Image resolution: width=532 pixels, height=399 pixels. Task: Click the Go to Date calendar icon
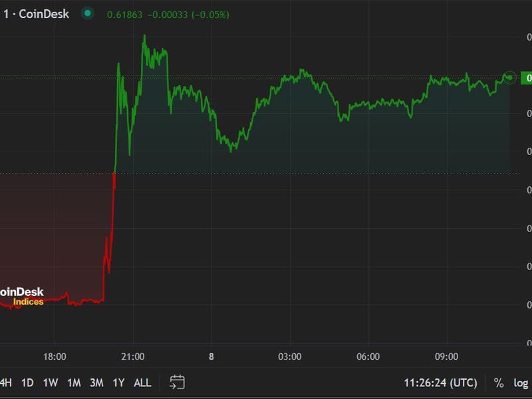coord(177,383)
